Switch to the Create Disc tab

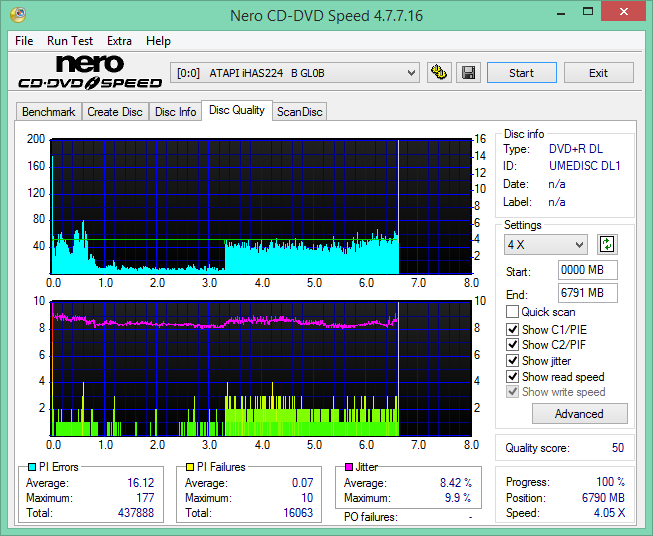point(115,112)
